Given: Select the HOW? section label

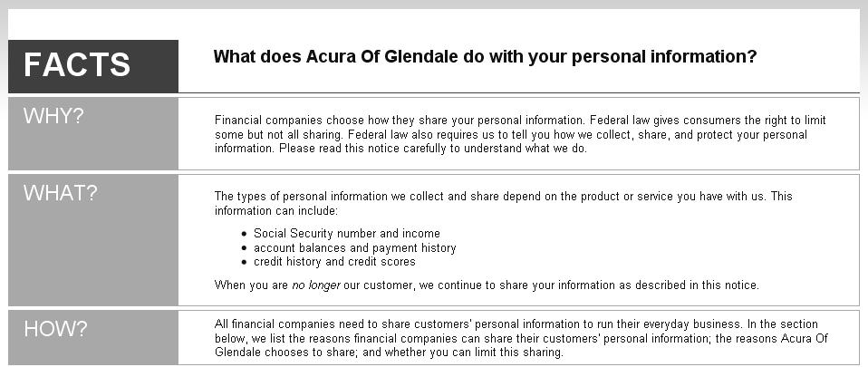Looking at the screenshot, I should point(55,329).
